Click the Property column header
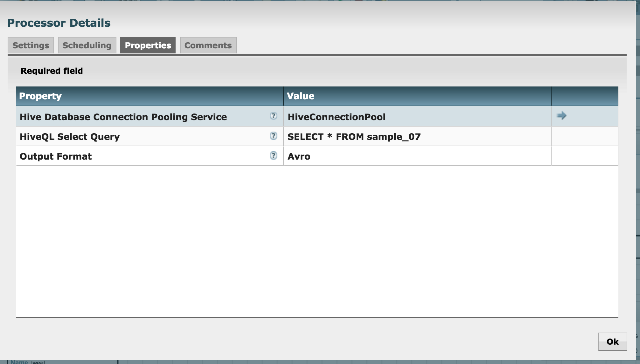Image resolution: width=640 pixels, height=364 pixels. coord(40,96)
